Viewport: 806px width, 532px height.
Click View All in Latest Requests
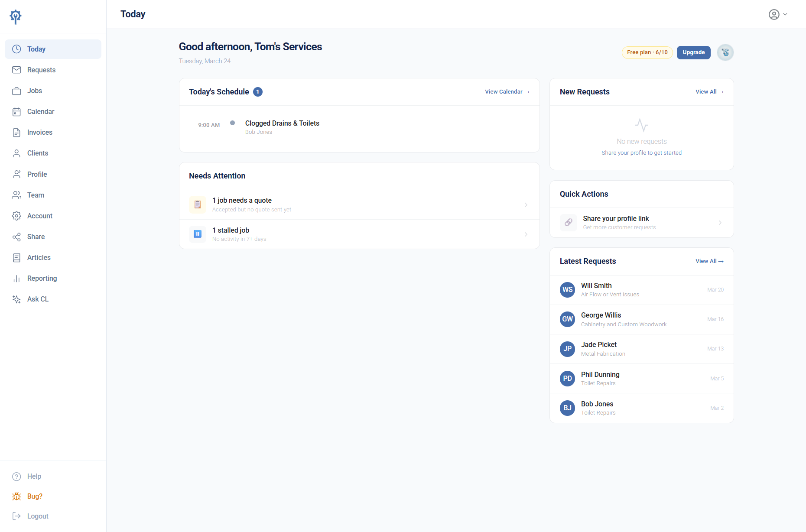tap(709, 261)
